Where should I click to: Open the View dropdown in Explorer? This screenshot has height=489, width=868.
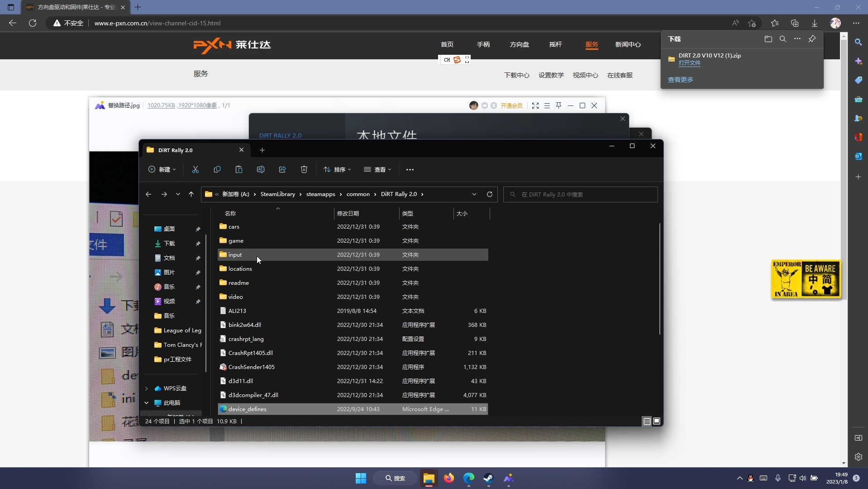pos(377,169)
